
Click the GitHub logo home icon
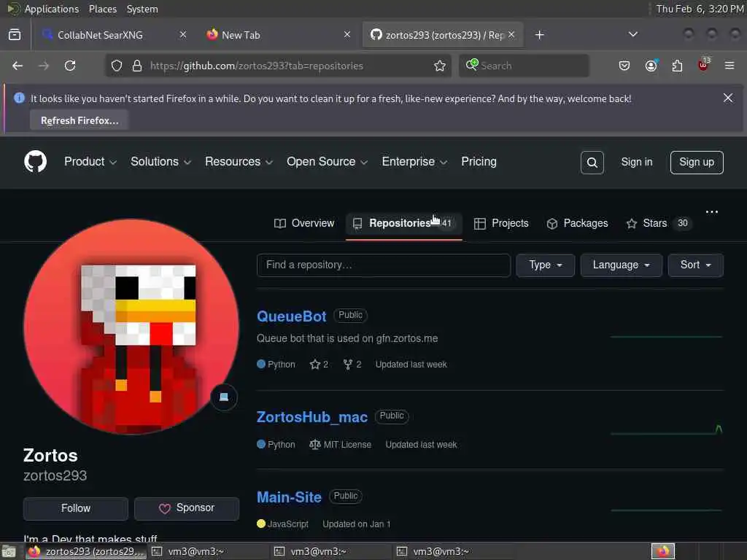(x=35, y=161)
